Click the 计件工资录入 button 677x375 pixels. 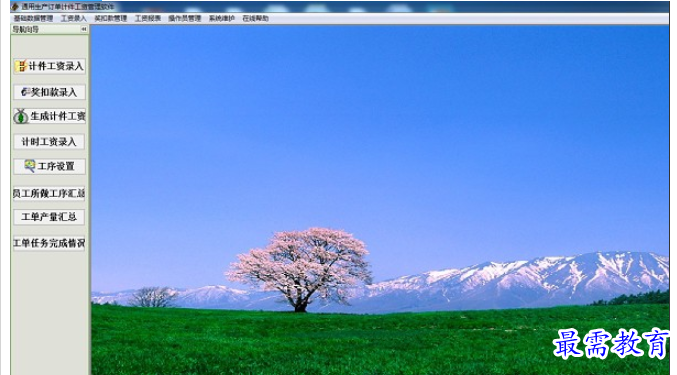[x=49, y=66]
